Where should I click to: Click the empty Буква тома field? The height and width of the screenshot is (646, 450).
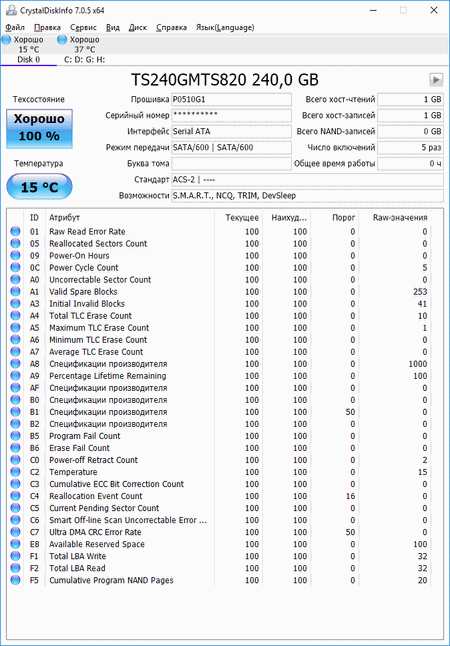[231, 164]
